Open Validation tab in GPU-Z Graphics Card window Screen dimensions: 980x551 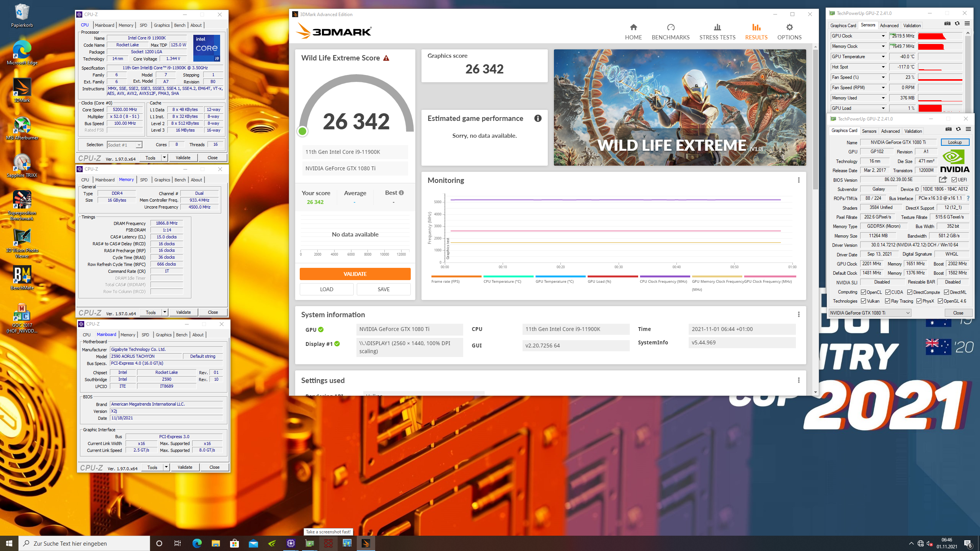(913, 131)
